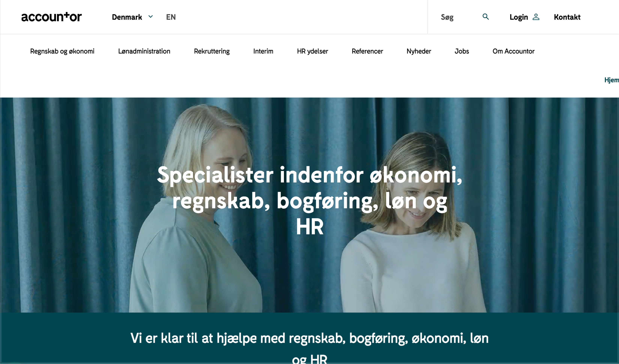Open Om Accountor in the navigation
Image resolution: width=619 pixels, height=364 pixels.
pos(513,51)
